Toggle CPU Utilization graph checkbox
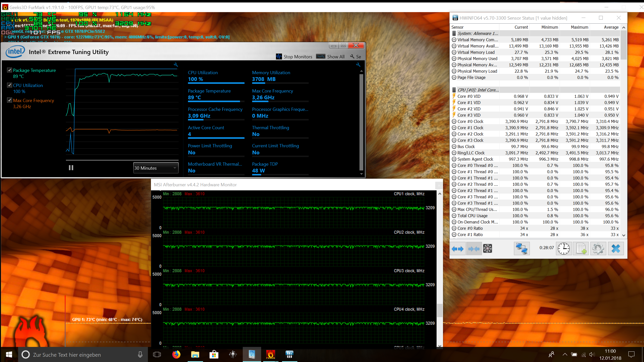Screen dimensions: 644x362 click(x=10, y=85)
